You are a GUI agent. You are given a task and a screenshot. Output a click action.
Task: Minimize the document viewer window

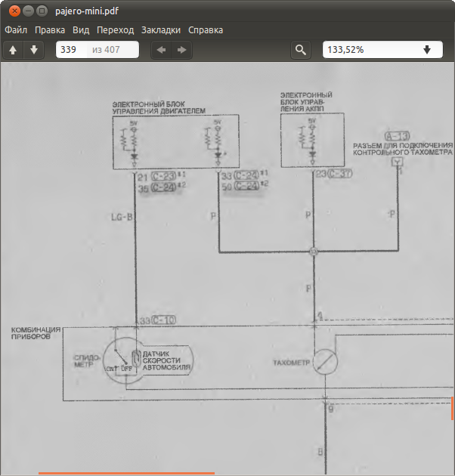28,11
